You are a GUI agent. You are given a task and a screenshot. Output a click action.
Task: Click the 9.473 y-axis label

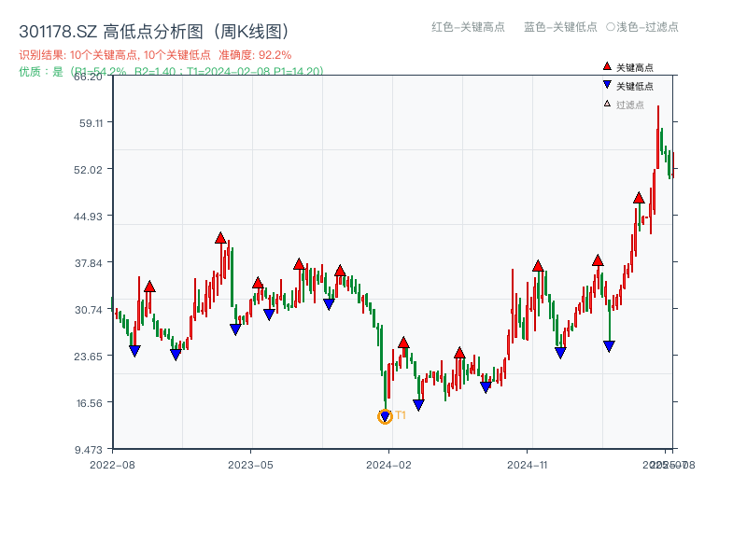pos(89,450)
